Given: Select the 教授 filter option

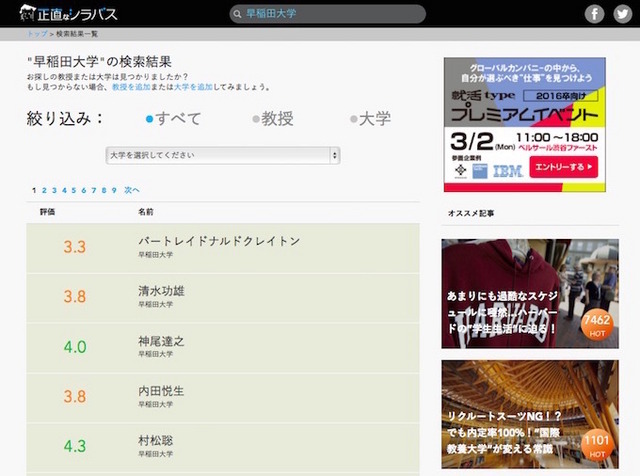Looking at the screenshot, I should point(271,119).
